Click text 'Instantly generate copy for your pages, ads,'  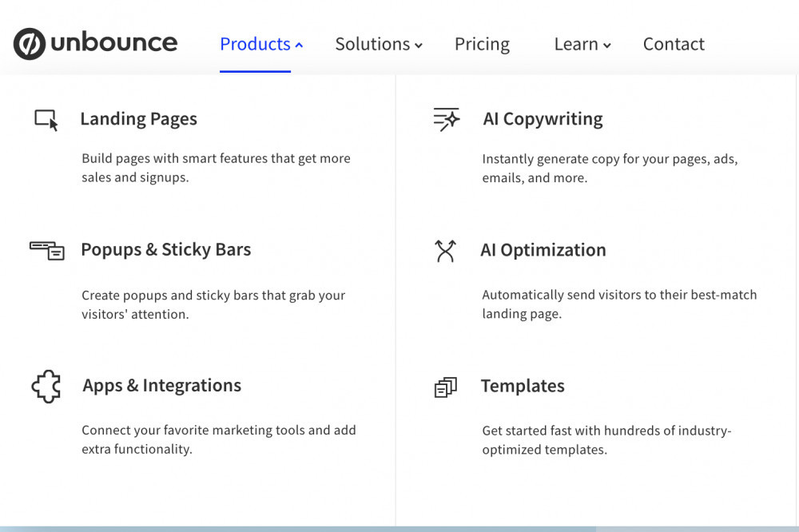pyautogui.click(x=610, y=159)
